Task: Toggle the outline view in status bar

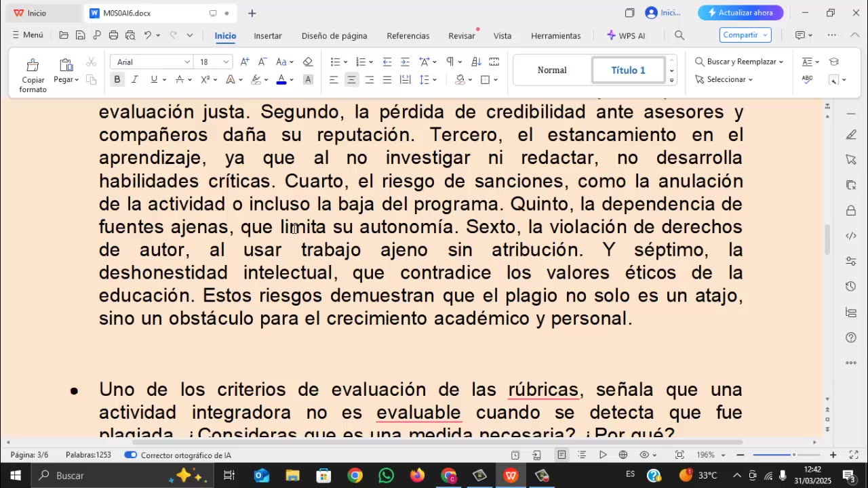Action: coord(582,455)
